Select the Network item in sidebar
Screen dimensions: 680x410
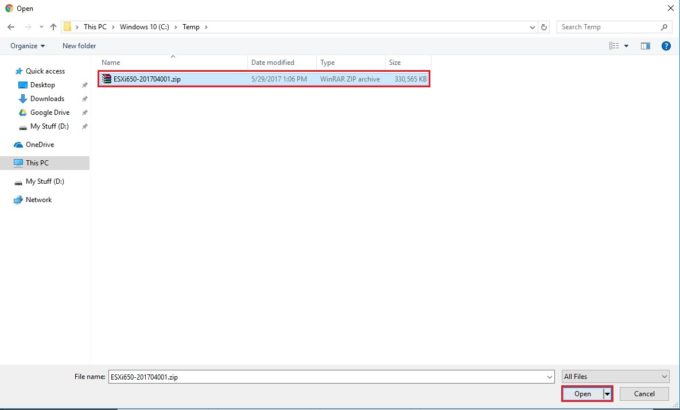coord(38,199)
